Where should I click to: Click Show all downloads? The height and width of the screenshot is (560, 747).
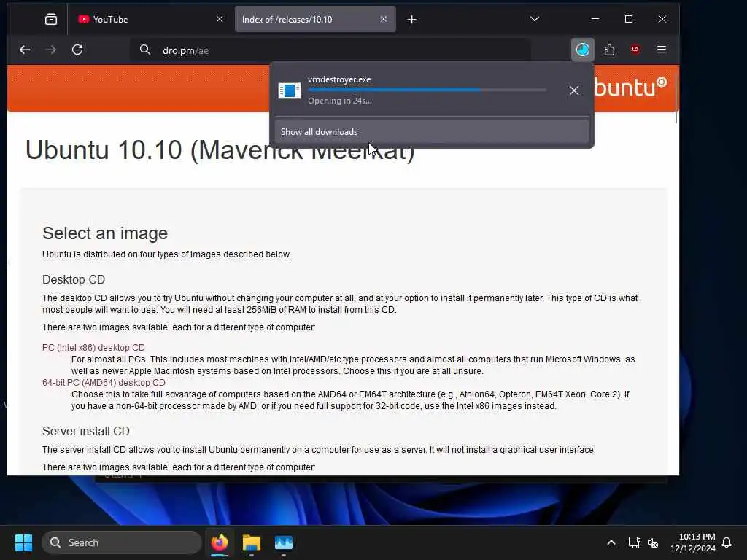coord(432,132)
